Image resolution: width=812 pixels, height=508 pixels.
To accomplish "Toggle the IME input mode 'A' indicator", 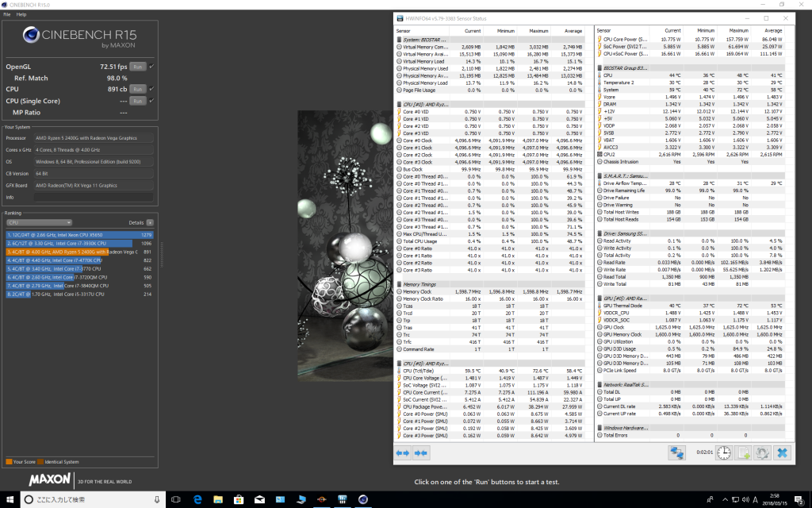I will tap(756, 500).
